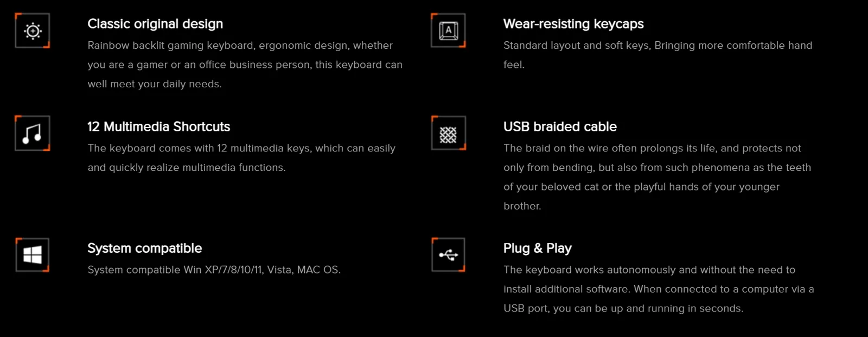Click the standard layout soft keys description
The height and width of the screenshot is (337, 868).
coord(658,55)
